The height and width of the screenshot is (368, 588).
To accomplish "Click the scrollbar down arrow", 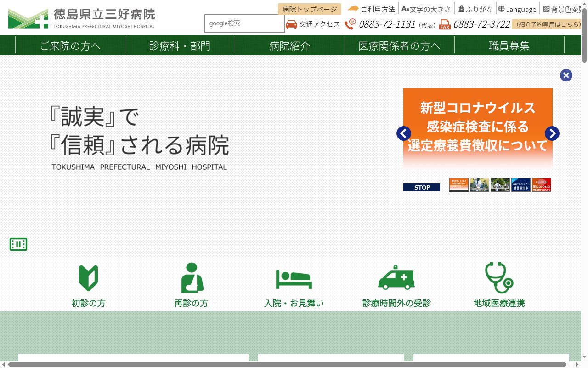I will pos(584,357).
